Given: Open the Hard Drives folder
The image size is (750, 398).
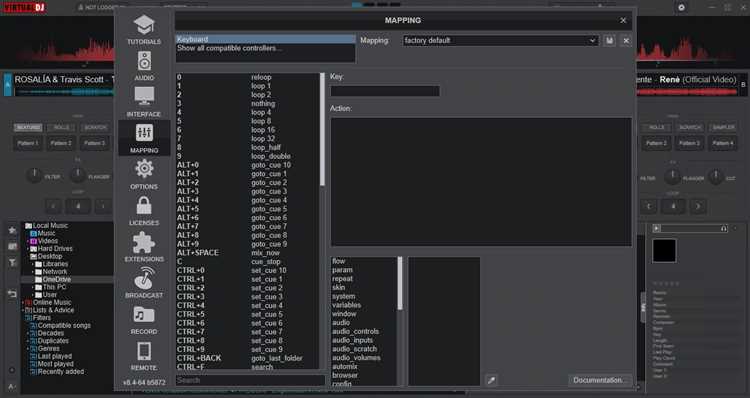Looking at the screenshot, I should (55, 248).
